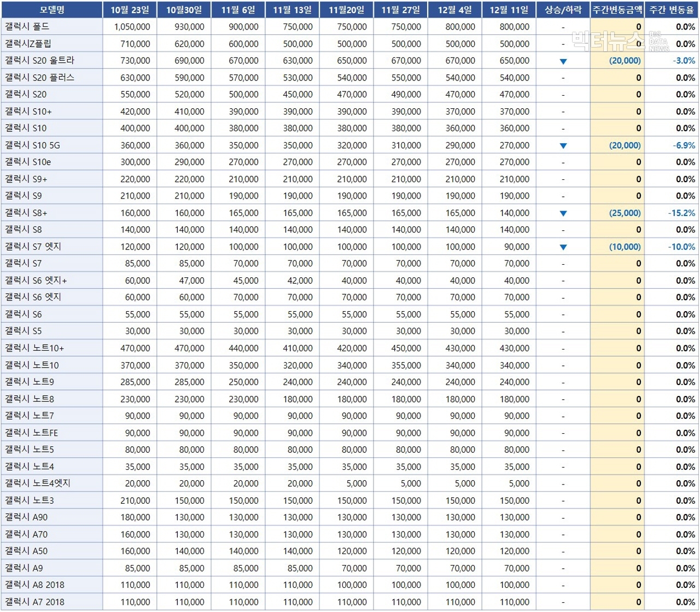The width and height of the screenshot is (700, 612).
Task: Click the 11월 13일 column header
Action: coord(292,10)
